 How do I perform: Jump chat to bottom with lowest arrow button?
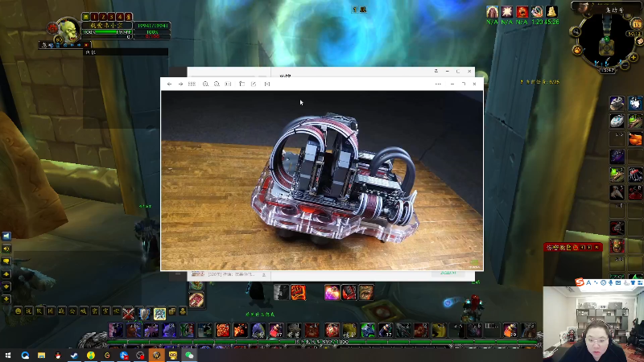pos(6,298)
